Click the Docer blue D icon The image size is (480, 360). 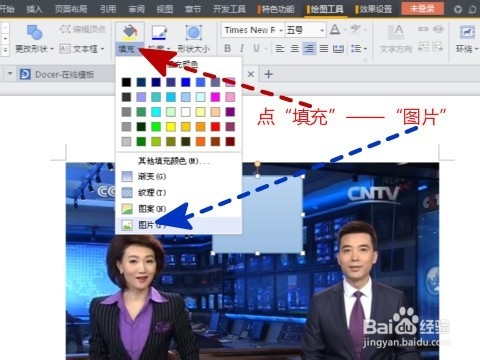(x=25, y=74)
